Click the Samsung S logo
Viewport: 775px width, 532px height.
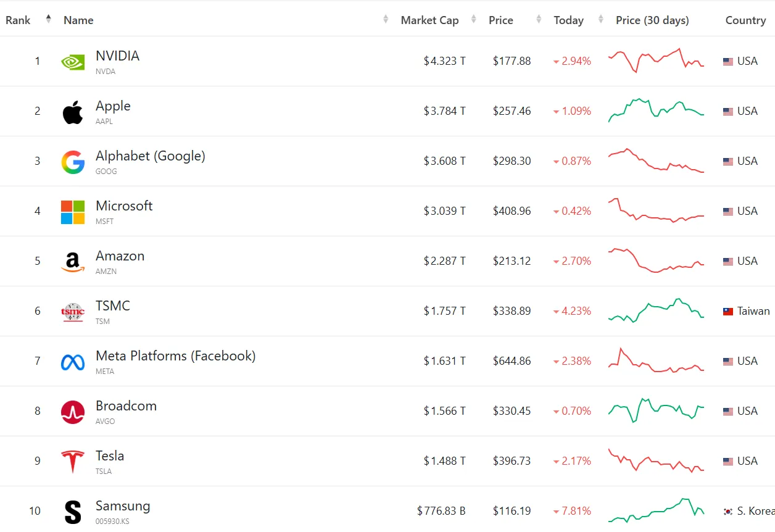click(x=73, y=512)
